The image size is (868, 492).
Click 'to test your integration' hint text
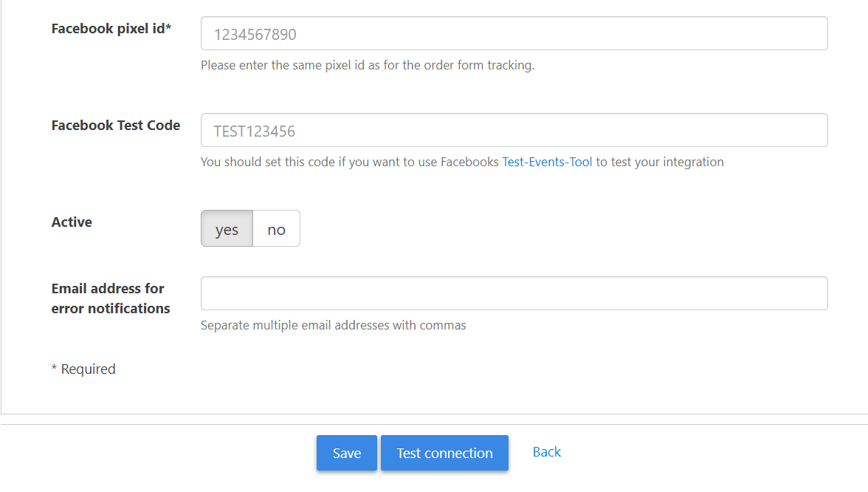pyautogui.click(x=659, y=162)
